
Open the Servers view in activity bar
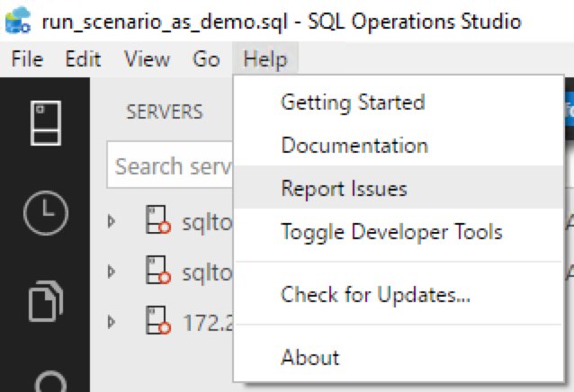[x=46, y=123]
